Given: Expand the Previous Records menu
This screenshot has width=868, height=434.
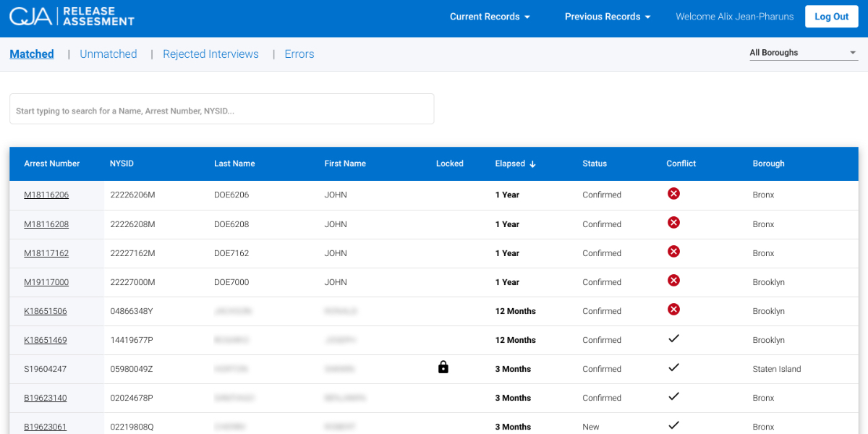Looking at the screenshot, I should (x=607, y=16).
